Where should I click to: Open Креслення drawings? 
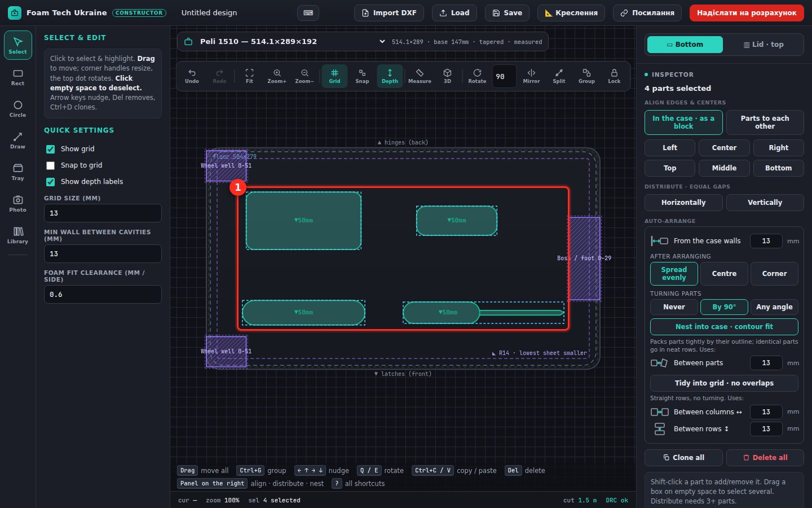(x=571, y=13)
